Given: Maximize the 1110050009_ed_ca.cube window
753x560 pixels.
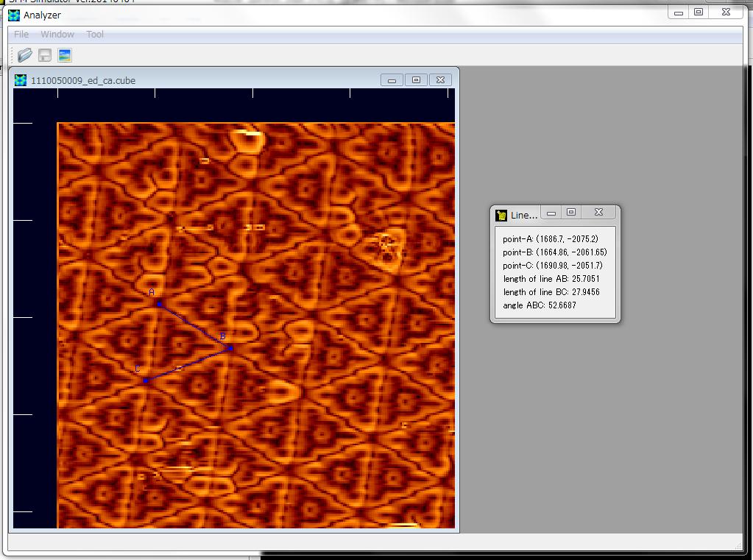Looking at the screenshot, I should [416, 80].
